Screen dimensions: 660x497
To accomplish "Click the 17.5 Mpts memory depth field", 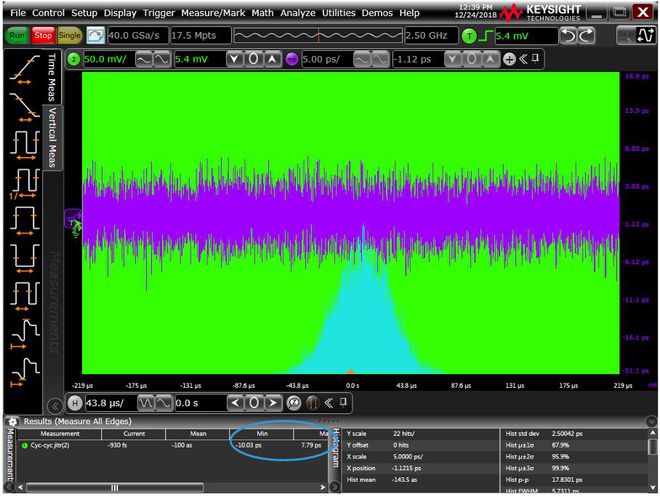I will tap(201, 36).
